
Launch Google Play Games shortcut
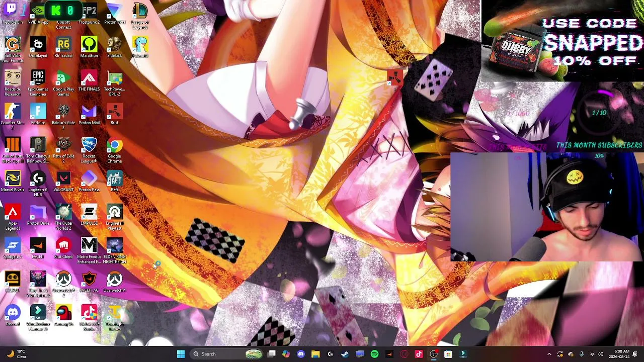pyautogui.click(x=63, y=83)
